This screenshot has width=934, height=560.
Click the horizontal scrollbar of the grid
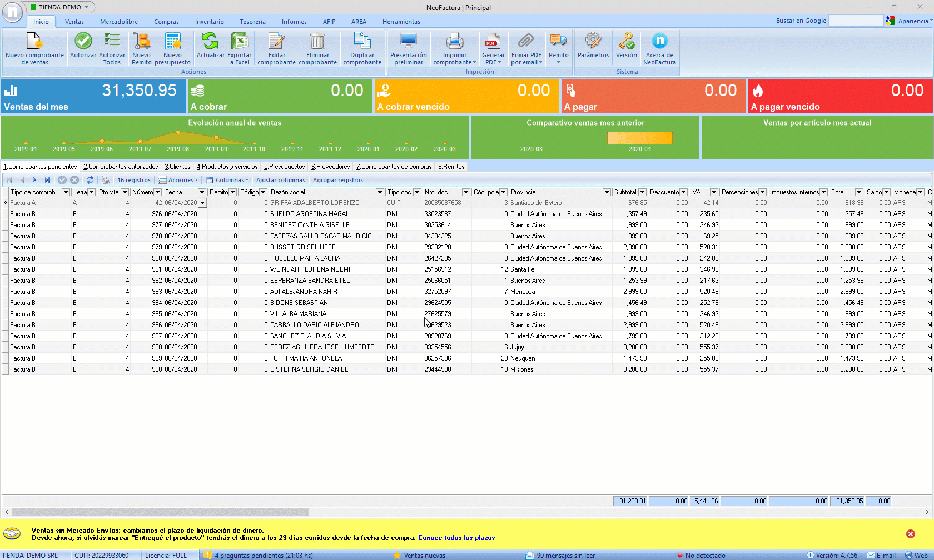click(160, 512)
